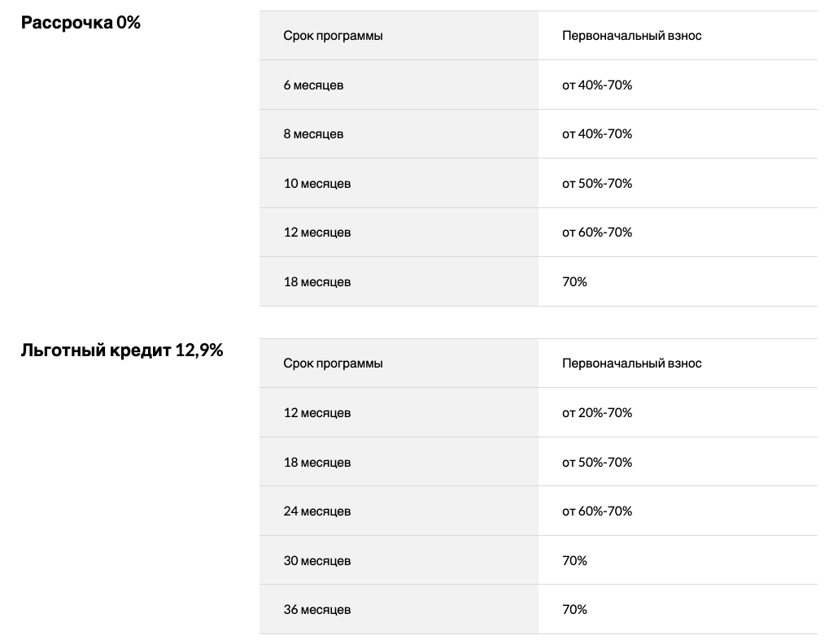Select '18 месяцев' in the credit table
Viewport: 833px width, 644px height.
click(x=317, y=463)
